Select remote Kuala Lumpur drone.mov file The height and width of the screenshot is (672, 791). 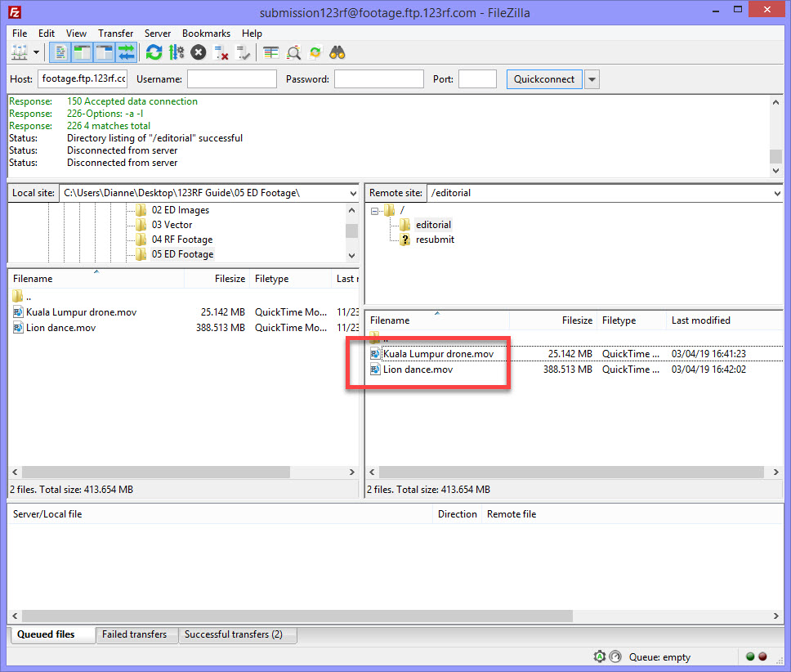pos(438,354)
